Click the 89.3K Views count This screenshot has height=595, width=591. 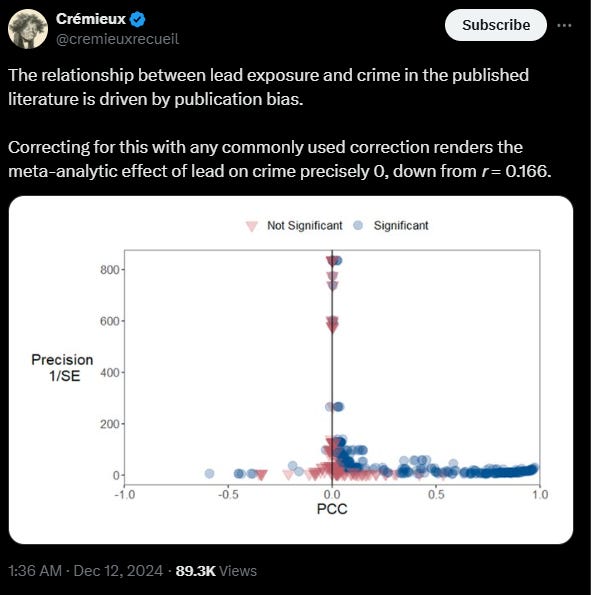tap(216, 571)
